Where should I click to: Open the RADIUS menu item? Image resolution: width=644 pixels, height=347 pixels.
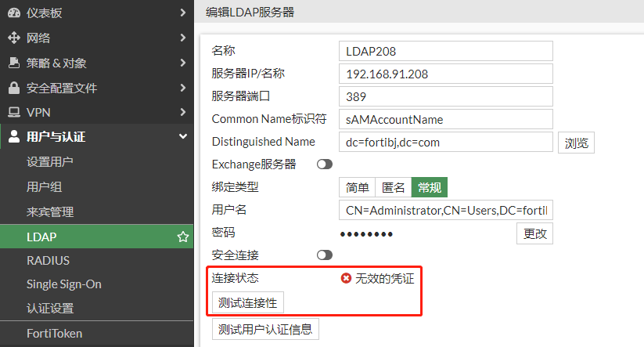pyautogui.click(x=49, y=260)
